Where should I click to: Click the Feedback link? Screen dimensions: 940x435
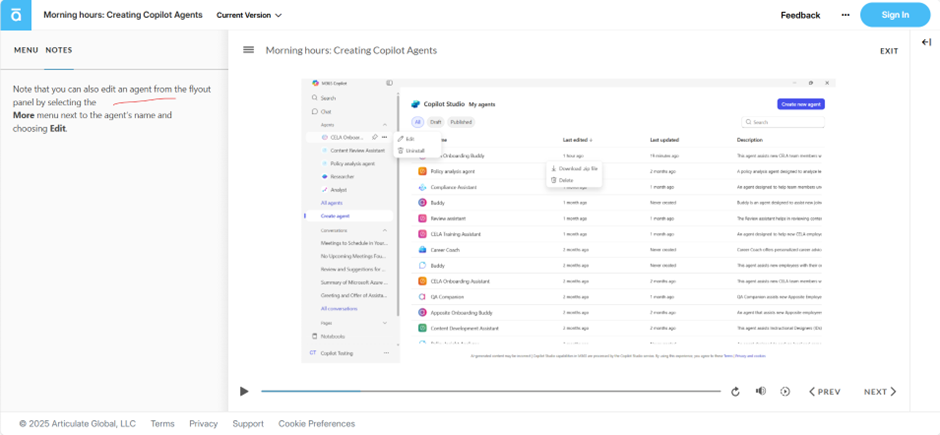click(x=800, y=15)
